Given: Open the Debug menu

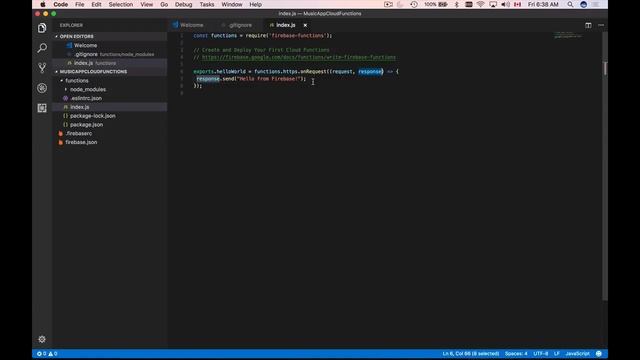Looking at the screenshot, I should (x=183, y=4).
